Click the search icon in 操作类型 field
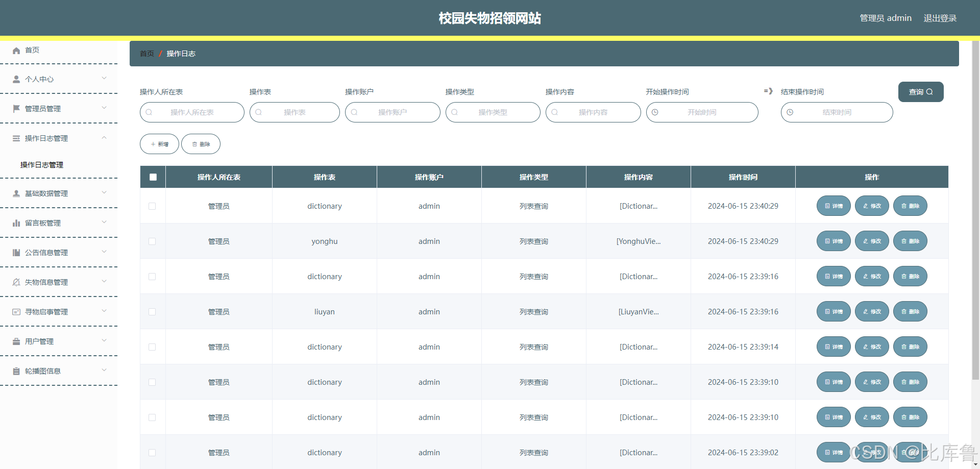The image size is (980, 469). [455, 112]
